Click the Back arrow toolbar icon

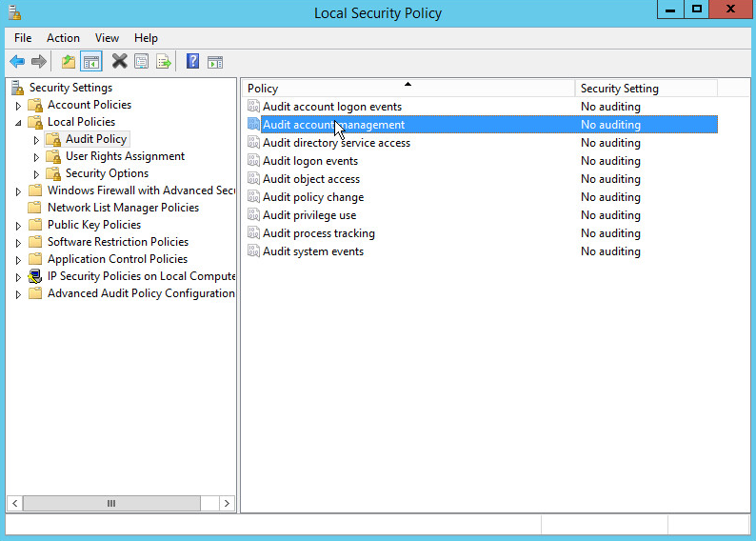16,62
